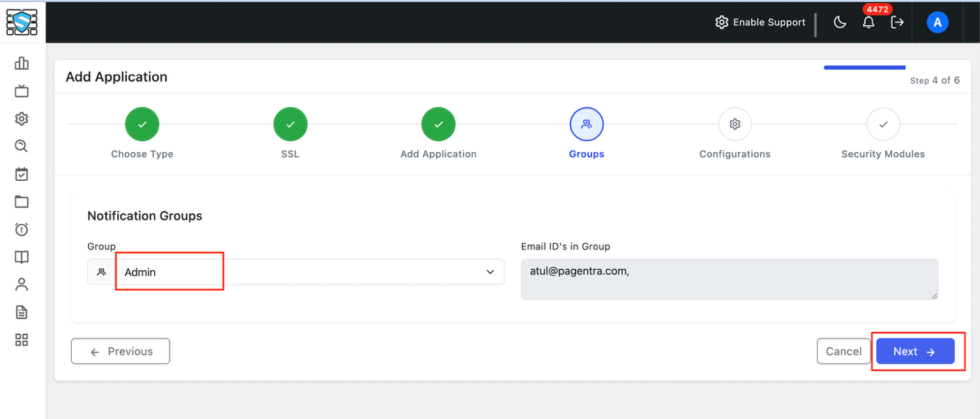This screenshot has height=419, width=980.
Task: Open notifications bell with 4472 badge
Action: 868,22
